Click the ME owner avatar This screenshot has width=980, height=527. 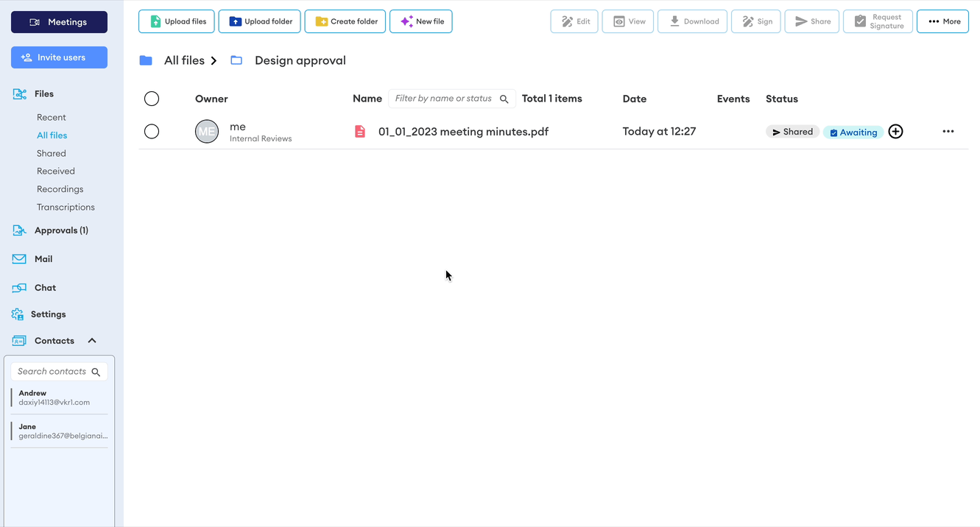click(x=207, y=132)
